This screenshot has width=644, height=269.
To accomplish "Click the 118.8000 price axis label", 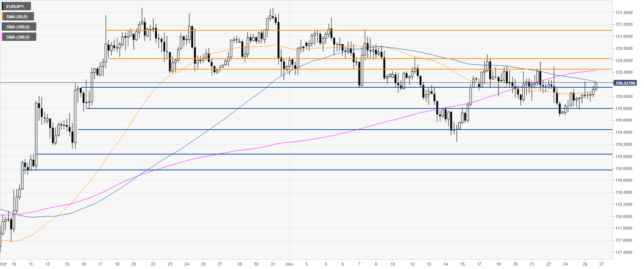I will 625,169.
